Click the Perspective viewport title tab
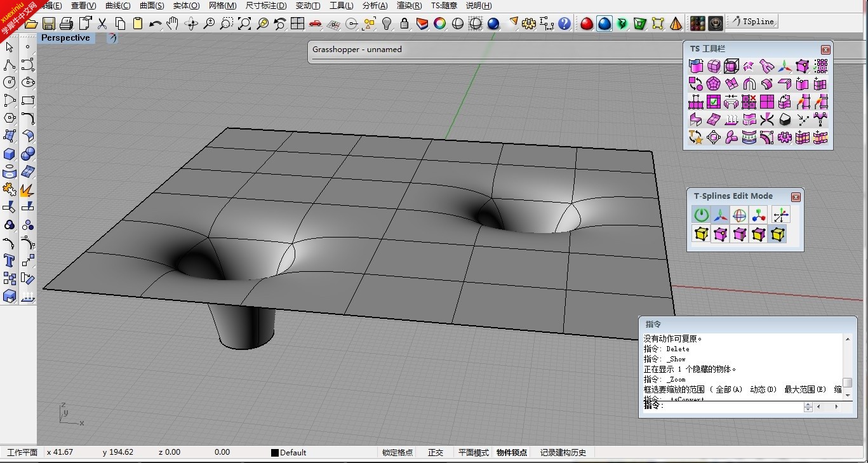868x463 pixels. 65,38
